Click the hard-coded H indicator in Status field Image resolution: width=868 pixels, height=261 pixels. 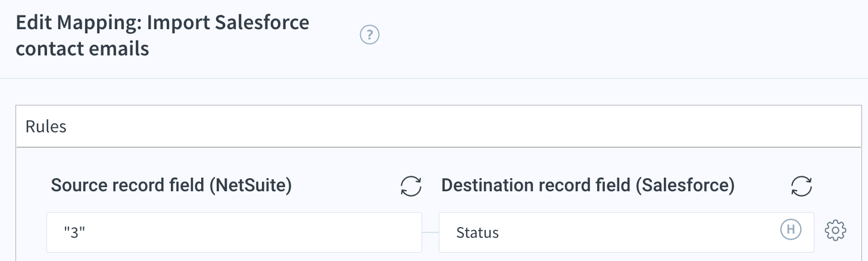791,229
